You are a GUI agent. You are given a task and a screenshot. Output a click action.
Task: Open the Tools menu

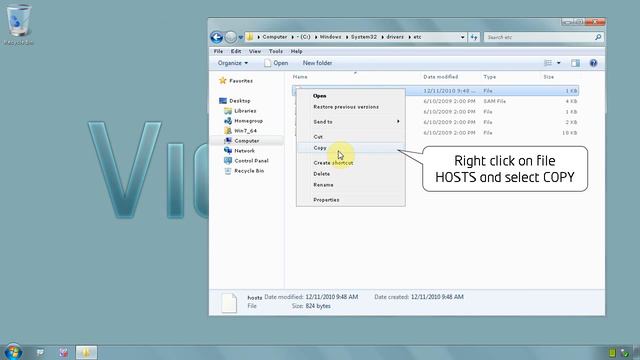(276, 51)
